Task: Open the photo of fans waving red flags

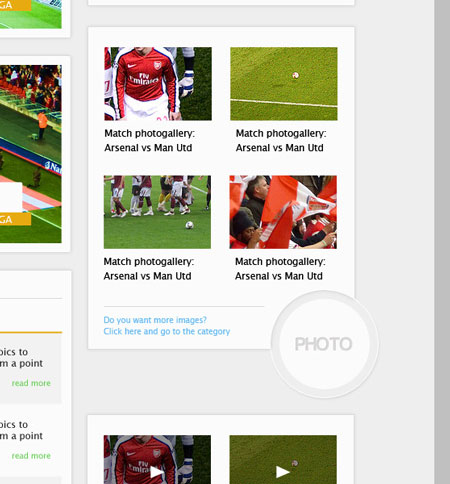Action: 283,212
